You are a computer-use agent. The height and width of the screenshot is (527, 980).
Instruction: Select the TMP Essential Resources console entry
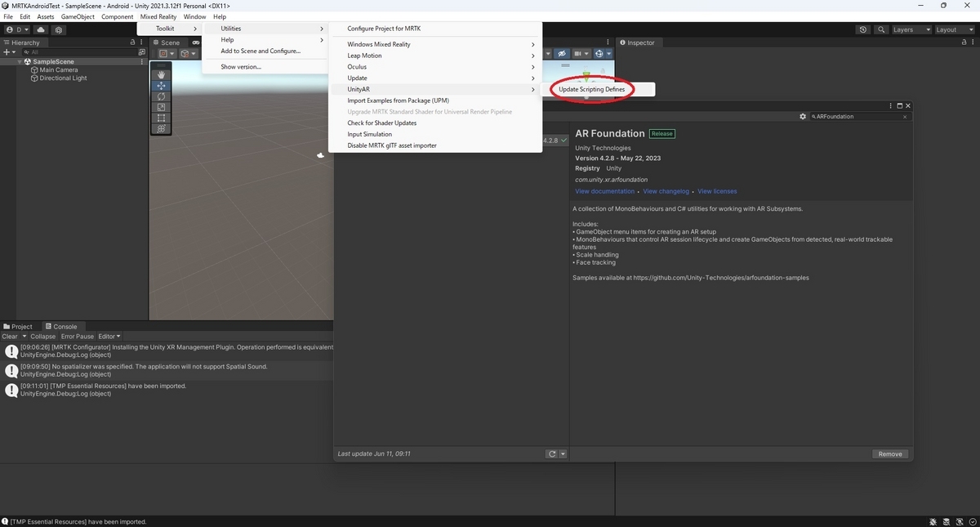(x=167, y=390)
